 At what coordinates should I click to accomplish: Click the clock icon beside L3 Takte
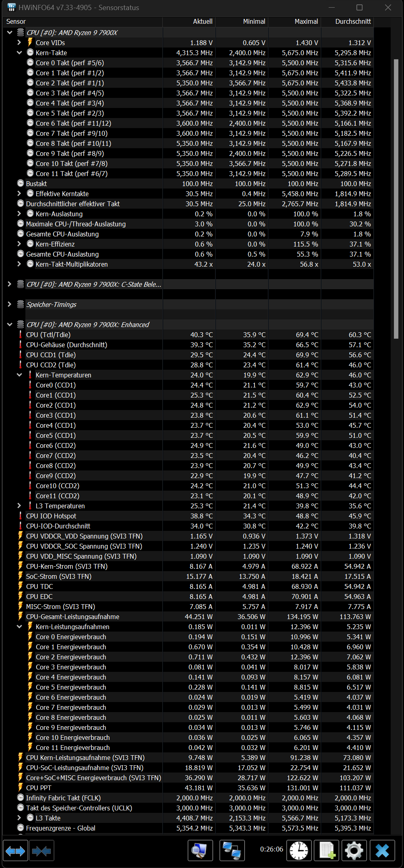[30, 818]
